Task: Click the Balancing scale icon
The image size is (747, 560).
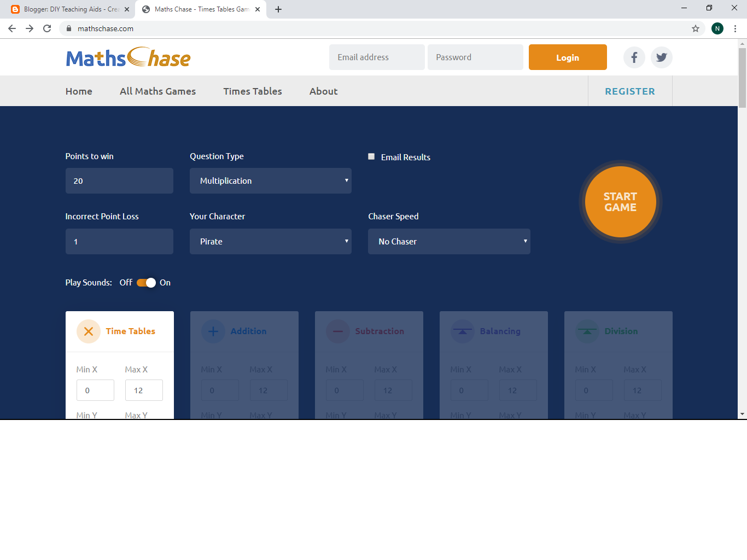Action: (463, 331)
